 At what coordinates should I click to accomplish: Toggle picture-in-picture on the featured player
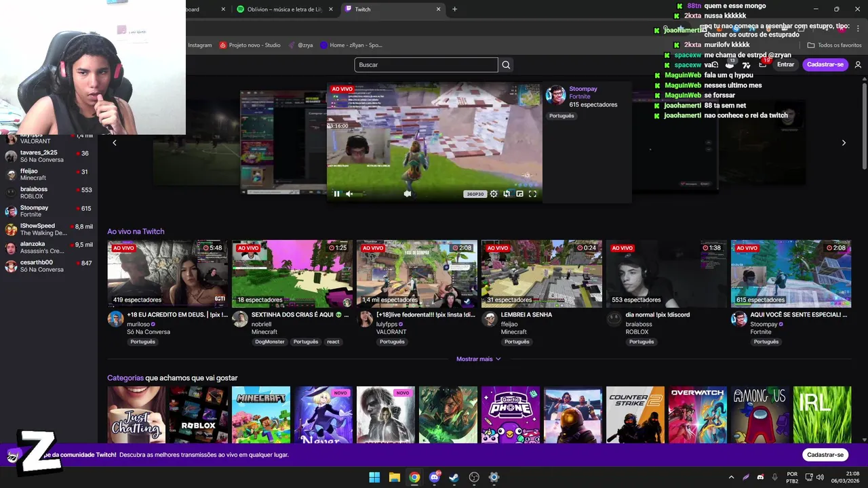click(x=519, y=194)
